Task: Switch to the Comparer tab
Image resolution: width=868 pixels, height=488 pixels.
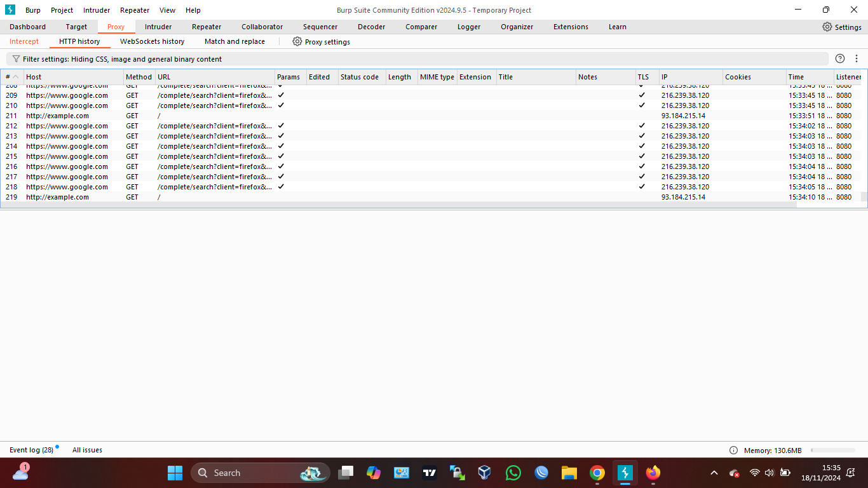Action: click(x=421, y=27)
